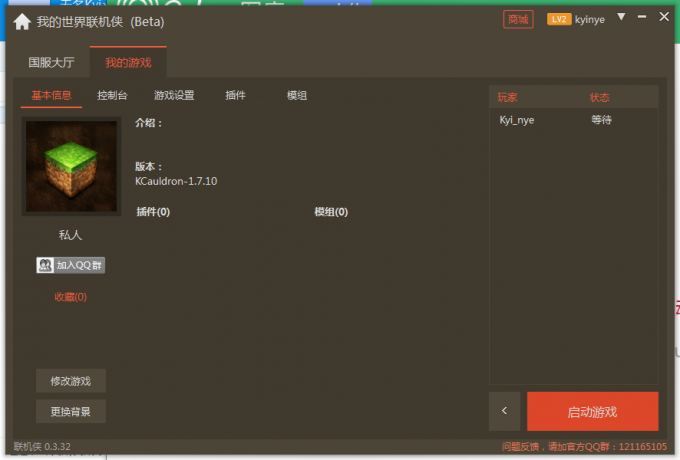Select player Kyi_nye in the list
The width and height of the screenshot is (680, 460).
pyautogui.click(x=517, y=120)
